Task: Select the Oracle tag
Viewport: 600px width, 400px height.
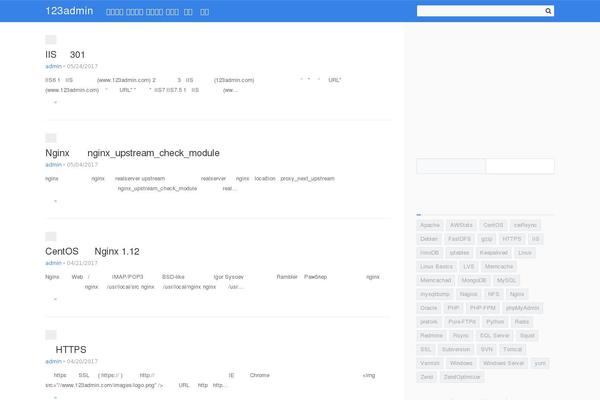Action: [x=429, y=308]
